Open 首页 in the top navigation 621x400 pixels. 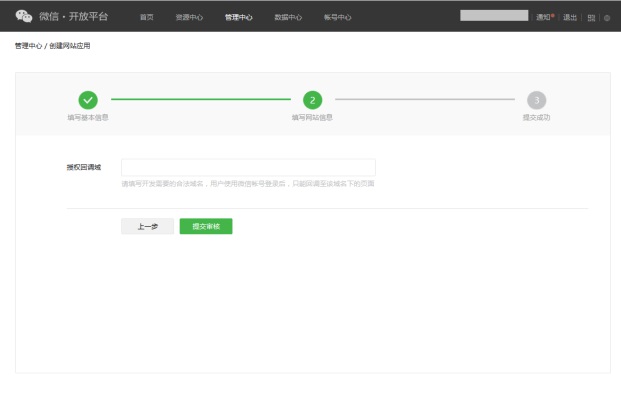(x=147, y=17)
